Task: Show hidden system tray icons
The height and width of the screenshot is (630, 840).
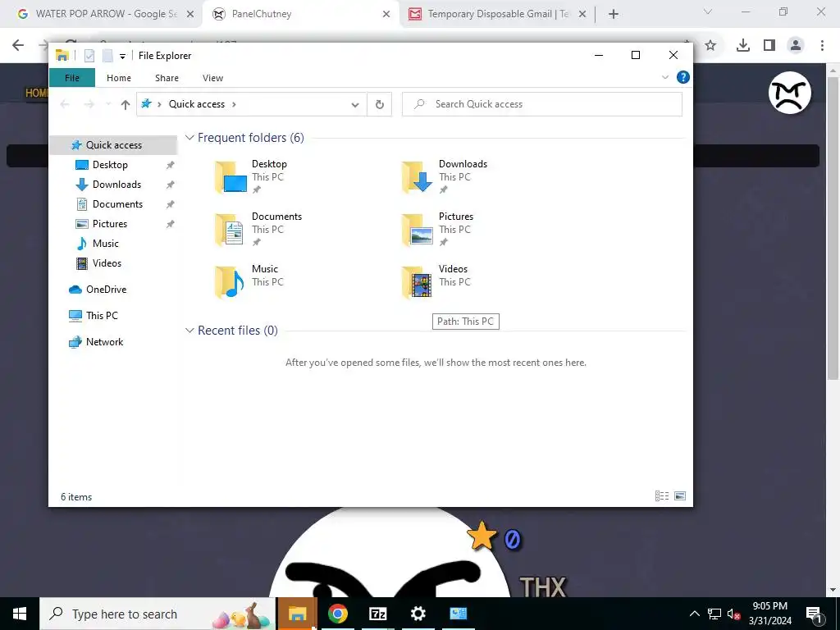Action: pos(694,614)
